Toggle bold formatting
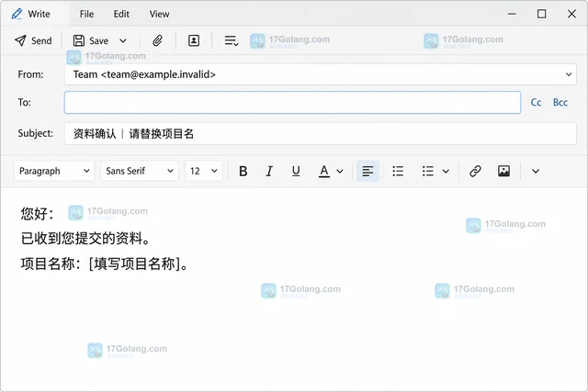Screen dimensions: 588x392 point(243,171)
